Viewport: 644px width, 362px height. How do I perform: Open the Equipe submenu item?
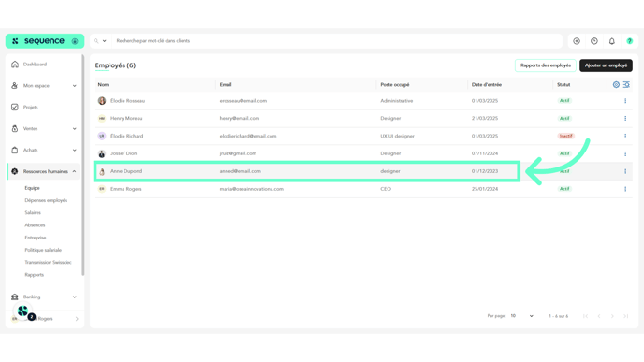32,188
